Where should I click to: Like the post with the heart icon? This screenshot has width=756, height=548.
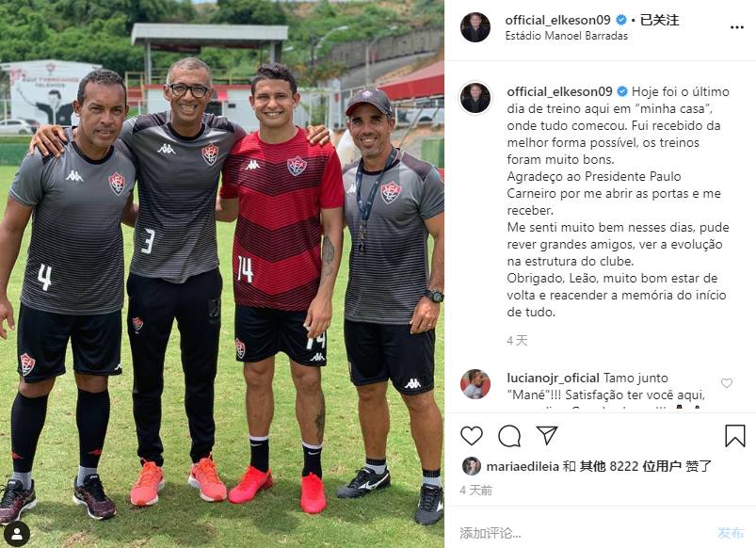point(472,436)
